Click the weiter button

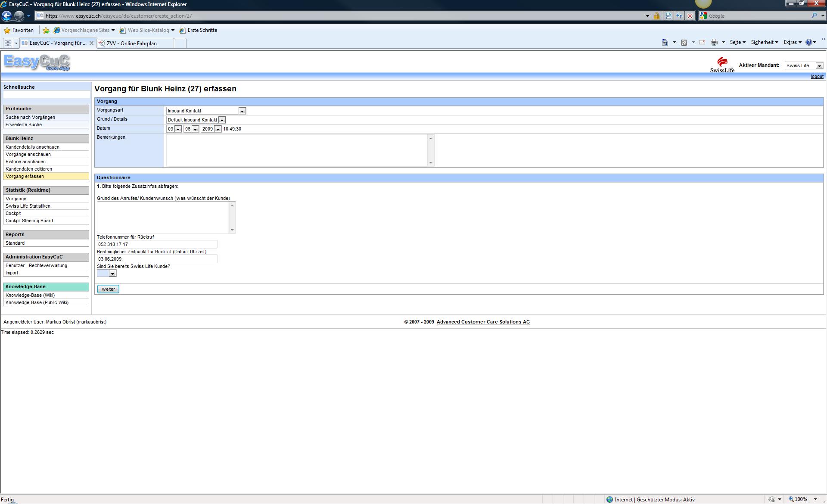[x=108, y=289]
